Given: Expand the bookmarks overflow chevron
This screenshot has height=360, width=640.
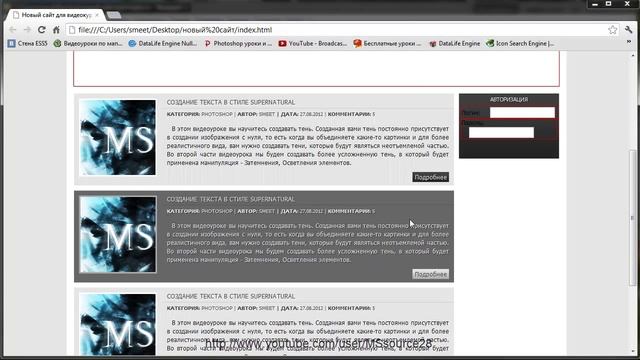Looking at the screenshot, I should coord(629,42).
